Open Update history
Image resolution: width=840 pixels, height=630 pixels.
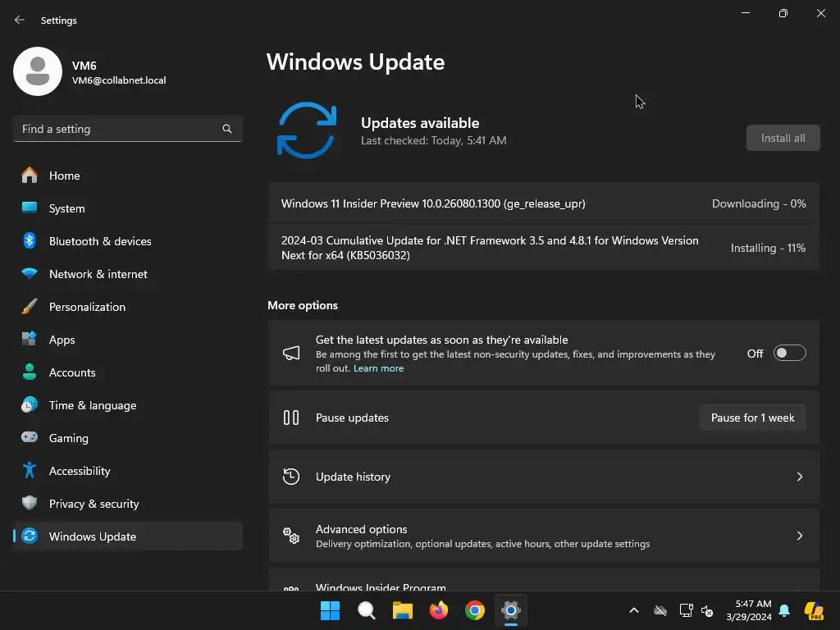click(x=543, y=477)
